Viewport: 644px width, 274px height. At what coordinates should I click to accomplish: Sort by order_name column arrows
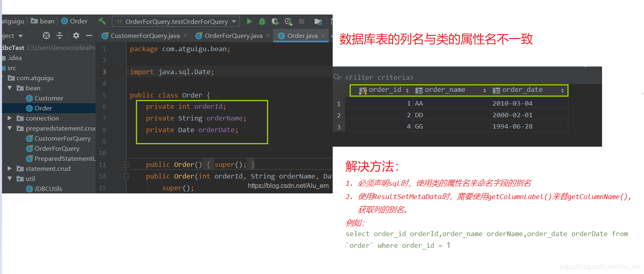485,91
